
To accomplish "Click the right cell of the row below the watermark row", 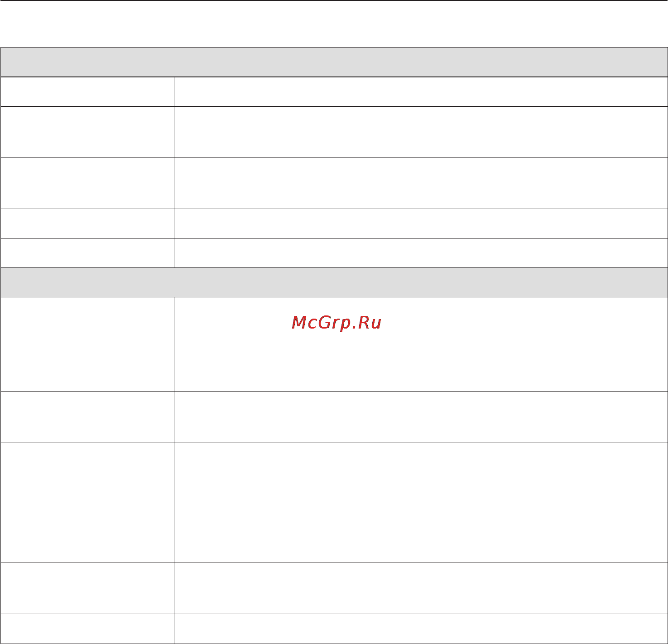I will coord(421,417).
